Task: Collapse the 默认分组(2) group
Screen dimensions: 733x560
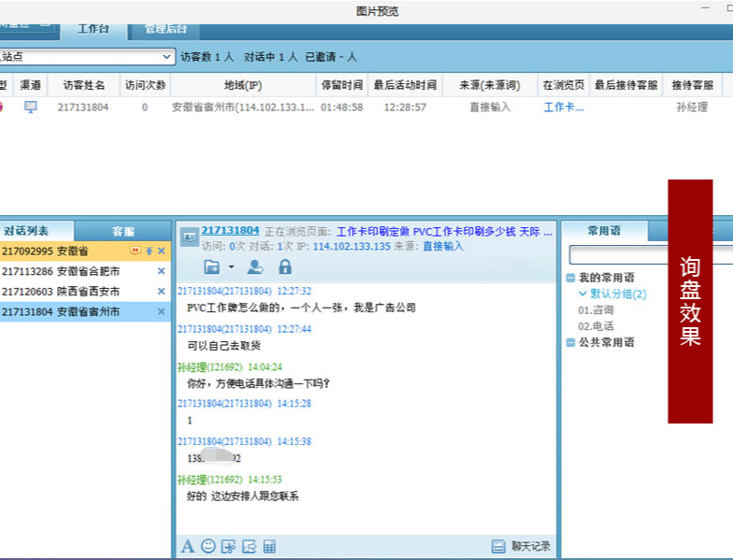Action: coord(582,294)
